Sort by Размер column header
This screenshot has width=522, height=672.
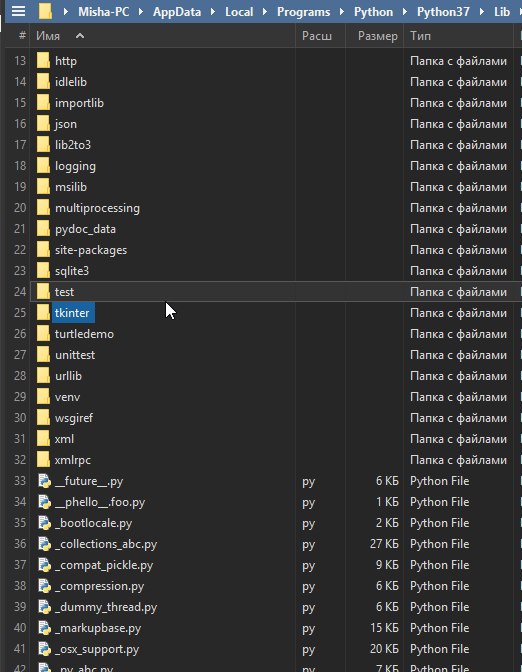coord(378,36)
